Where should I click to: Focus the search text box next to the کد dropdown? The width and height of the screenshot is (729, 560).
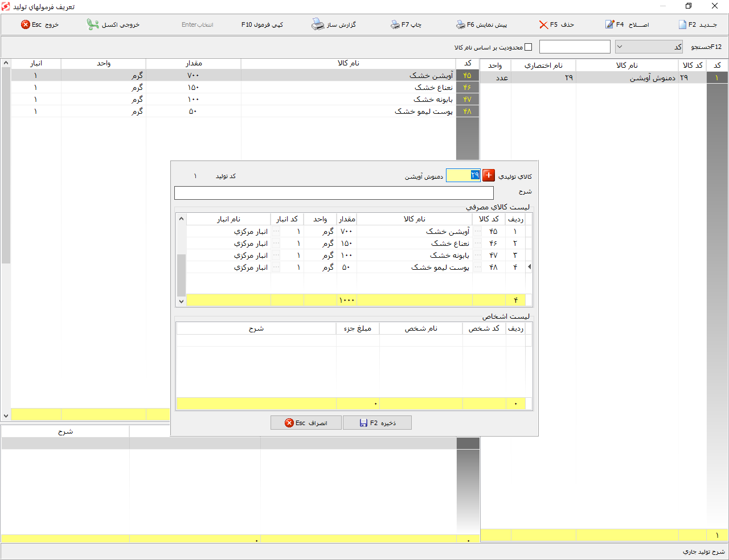tap(575, 47)
